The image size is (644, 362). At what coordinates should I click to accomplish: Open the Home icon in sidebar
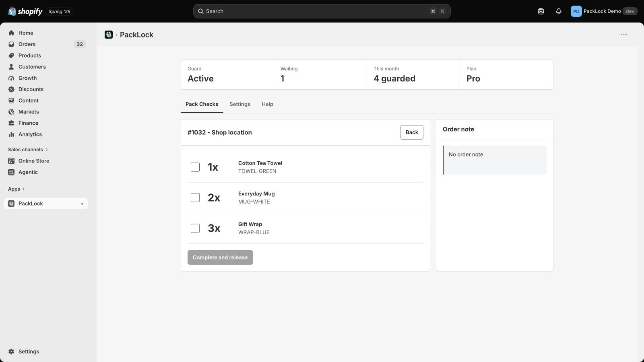(11, 33)
